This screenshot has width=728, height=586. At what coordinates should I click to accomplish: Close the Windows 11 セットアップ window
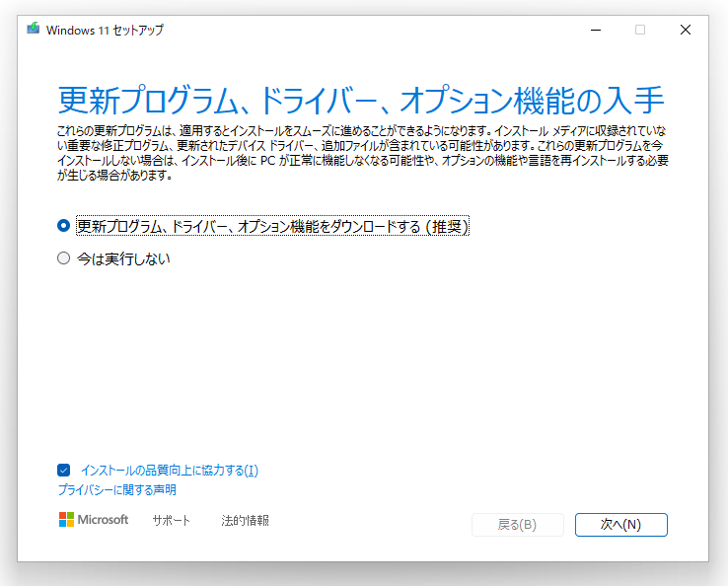point(686,30)
